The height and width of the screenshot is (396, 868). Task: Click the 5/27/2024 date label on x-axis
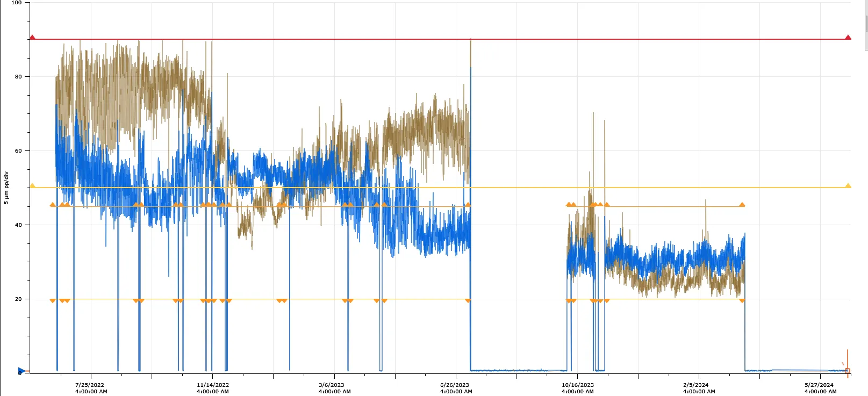(x=820, y=388)
